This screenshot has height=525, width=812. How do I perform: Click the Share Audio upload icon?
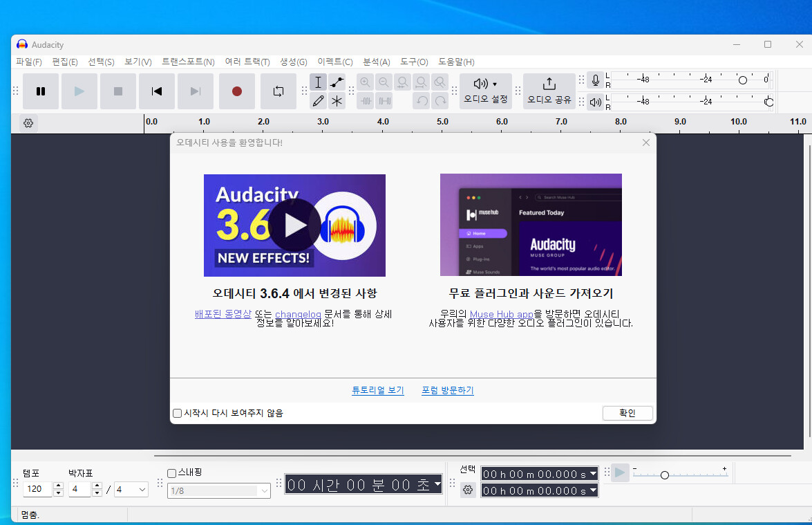point(549,84)
